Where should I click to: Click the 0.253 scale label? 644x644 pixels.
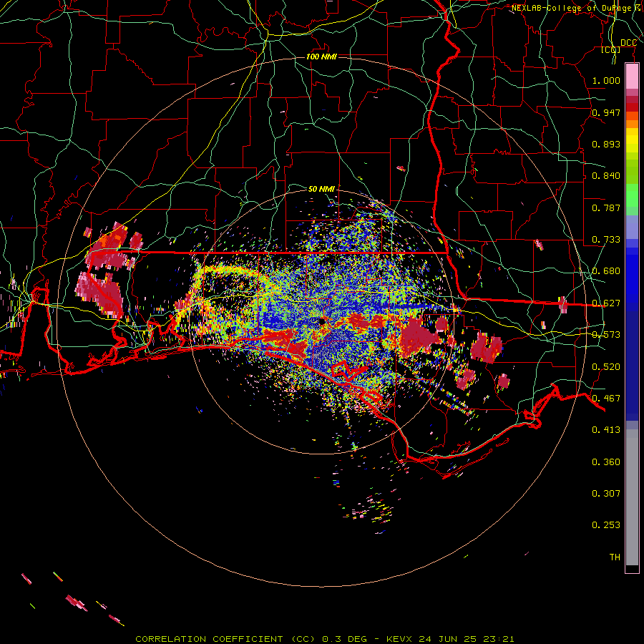tap(606, 525)
